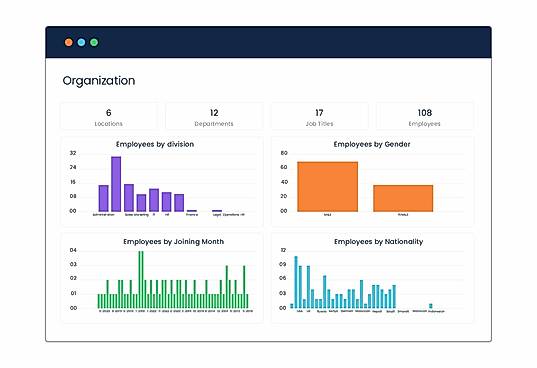Click the 'Employees by Gender' chart title
This screenshot has width=537, height=368.
(x=372, y=144)
